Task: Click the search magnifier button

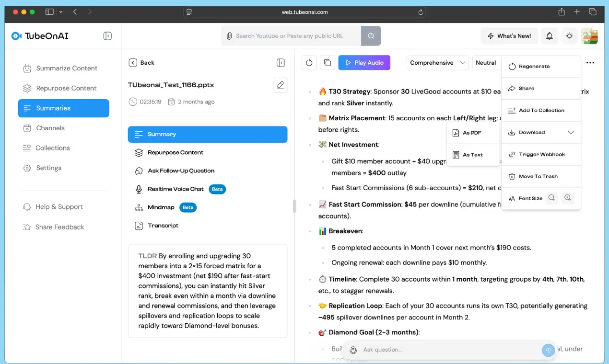Action: (371, 36)
